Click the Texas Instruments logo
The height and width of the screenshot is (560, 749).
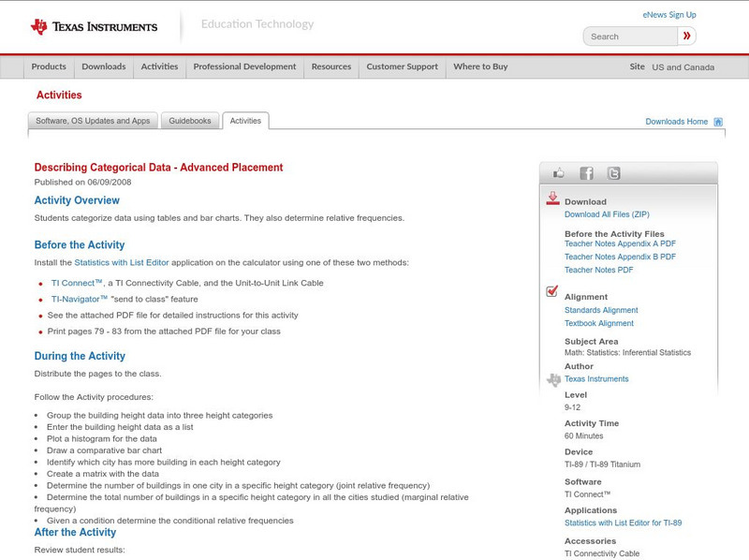click(x=94, y=27)
